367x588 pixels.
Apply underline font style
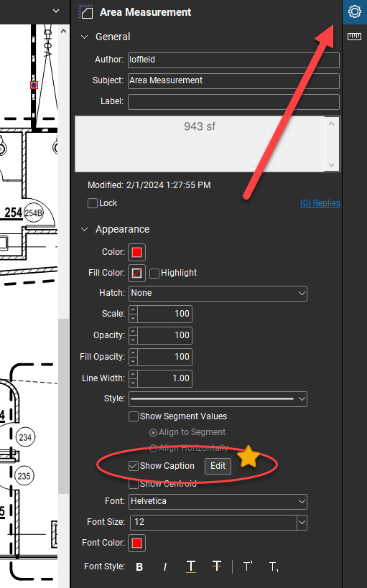pyautogui.click(x=190, y=566)
